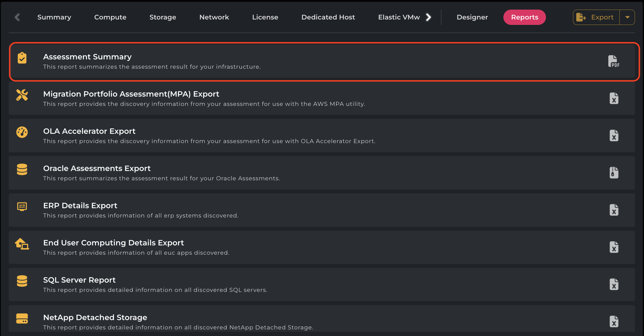644x336 pixels.
Task: Download Oracle Assessments Export zip file
Action: tap(614, 173)
